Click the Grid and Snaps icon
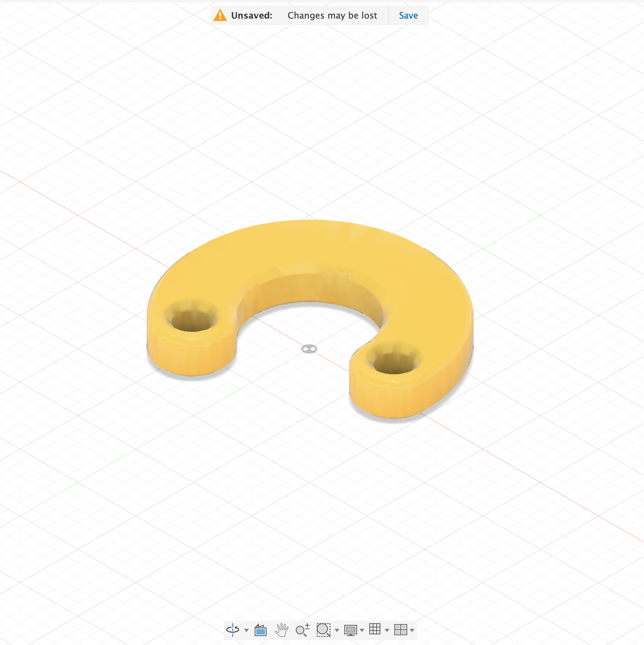The image size is (644, 645). (375, 629)
